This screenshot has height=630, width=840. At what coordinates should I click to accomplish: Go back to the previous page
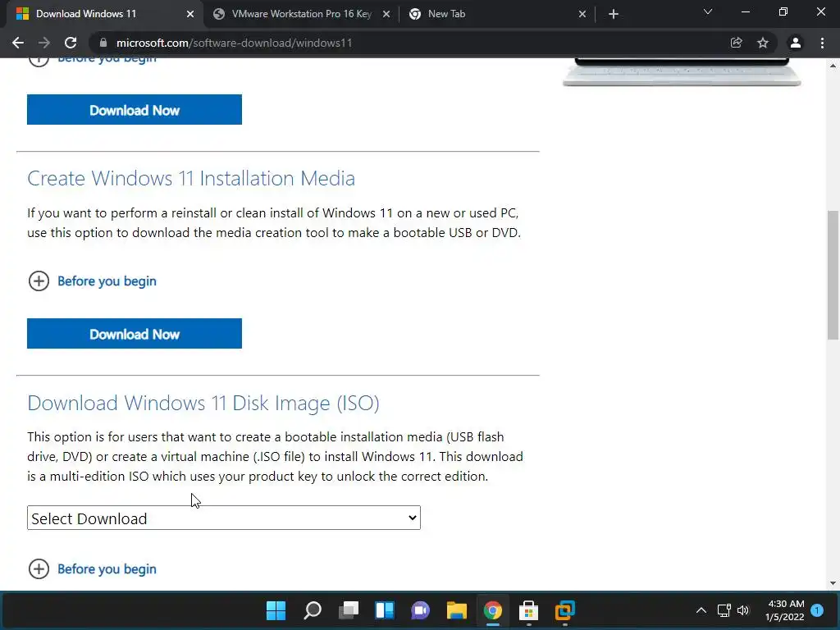coord(18,43)
